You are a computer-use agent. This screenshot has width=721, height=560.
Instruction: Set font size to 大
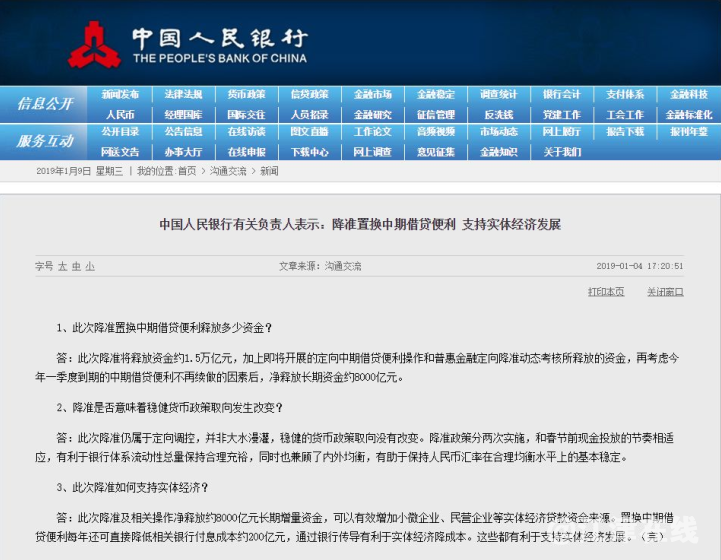(x=63, y=266)
